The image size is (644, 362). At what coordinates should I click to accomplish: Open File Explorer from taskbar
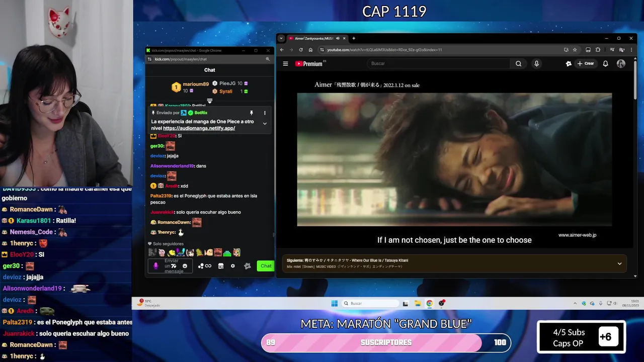[x=418, y=303]
